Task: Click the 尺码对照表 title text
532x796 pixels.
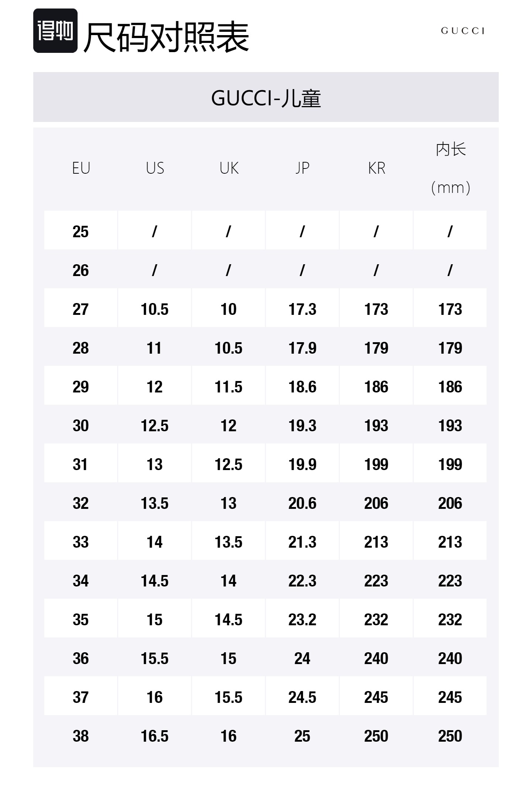Action: coord(166,37)
